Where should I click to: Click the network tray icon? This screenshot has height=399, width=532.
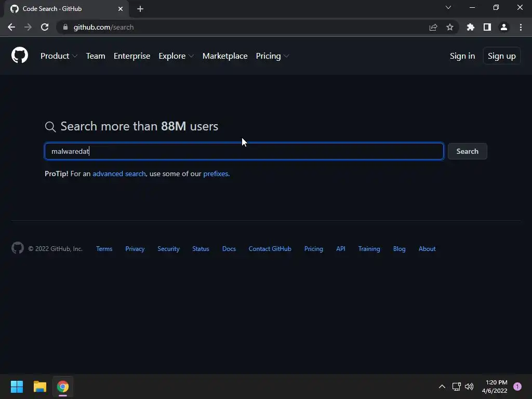tap(456, 387)
